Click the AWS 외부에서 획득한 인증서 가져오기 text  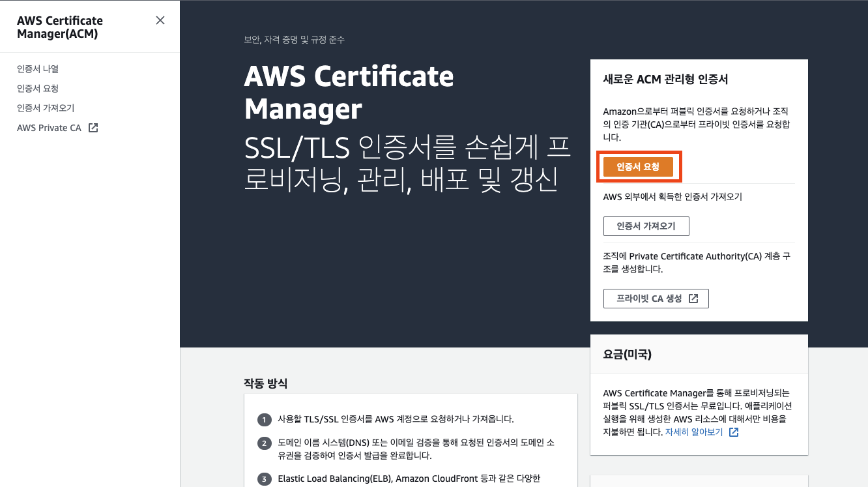point(673,197)
